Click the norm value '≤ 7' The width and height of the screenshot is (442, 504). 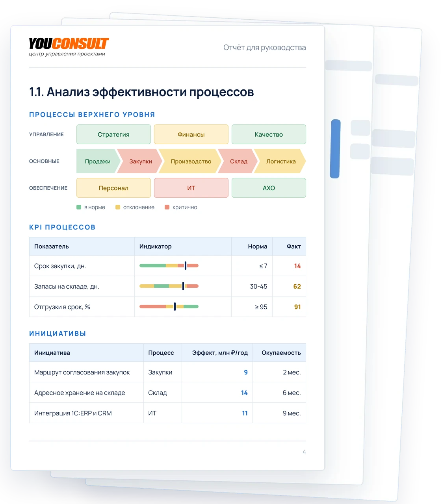pyautogui.click(x=263, y=266)
